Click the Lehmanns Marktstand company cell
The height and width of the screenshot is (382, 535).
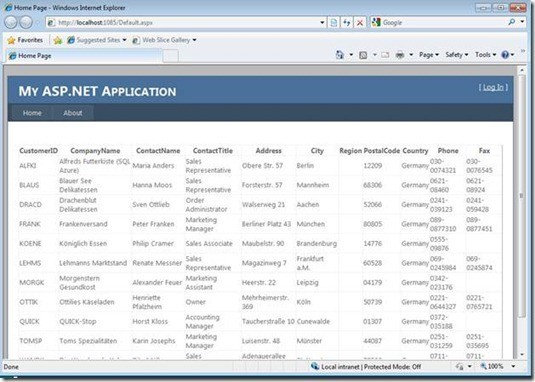pos(93,263)
